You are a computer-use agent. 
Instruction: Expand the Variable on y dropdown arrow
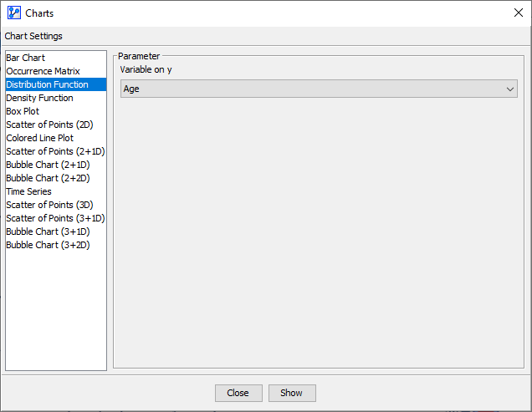pyautogui.click(x=509, y=89)
